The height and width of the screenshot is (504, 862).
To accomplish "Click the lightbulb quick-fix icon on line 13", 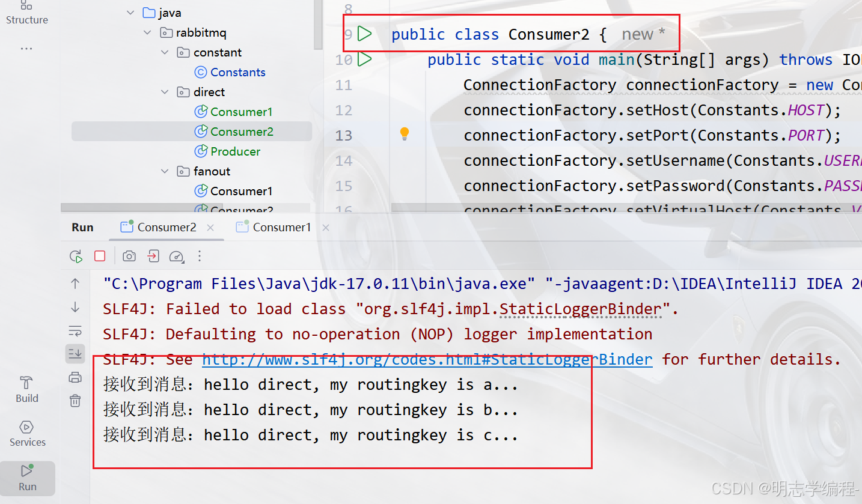I will point(405,133).
